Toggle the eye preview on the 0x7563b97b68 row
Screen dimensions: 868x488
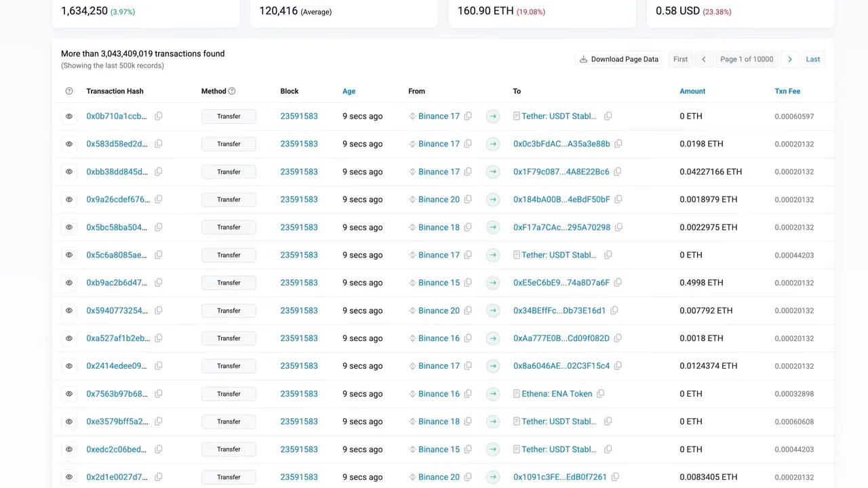click(68, 393)
